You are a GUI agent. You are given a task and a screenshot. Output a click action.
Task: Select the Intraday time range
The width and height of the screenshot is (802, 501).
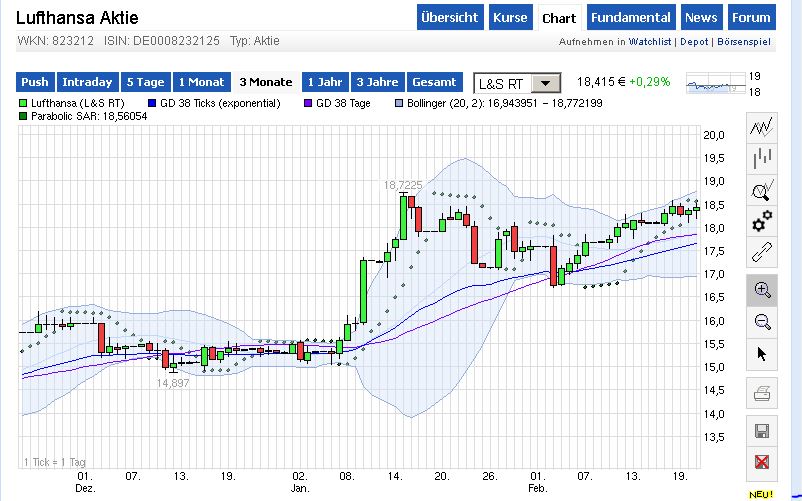[x=87, y=82]
